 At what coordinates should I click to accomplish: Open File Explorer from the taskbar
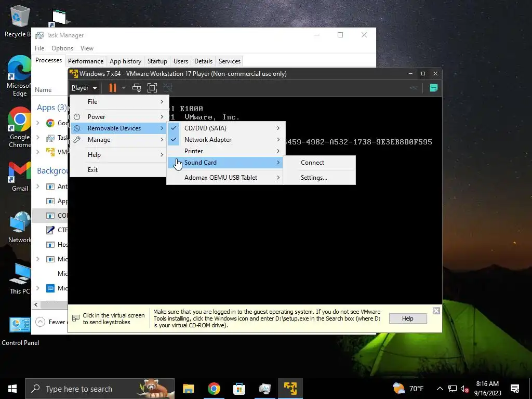coord(188,389)
